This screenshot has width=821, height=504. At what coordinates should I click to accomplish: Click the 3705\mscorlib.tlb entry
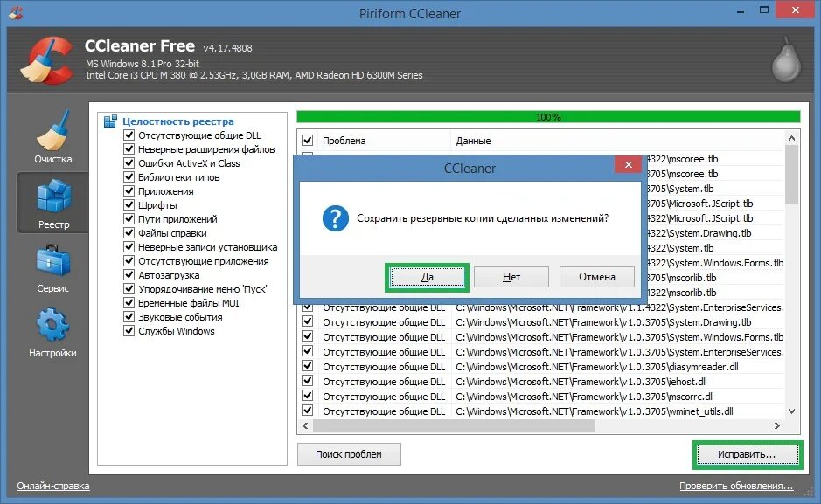coord(681,277)
